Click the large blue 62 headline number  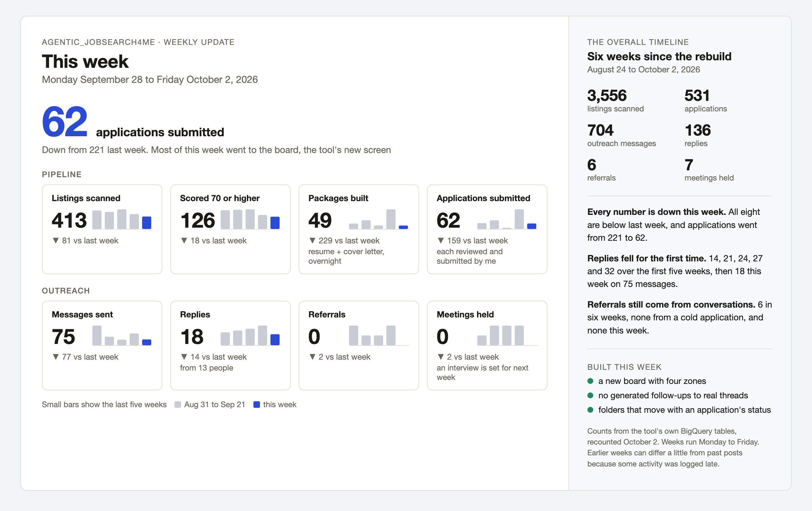pyautogui.click(x=65, y=122)
